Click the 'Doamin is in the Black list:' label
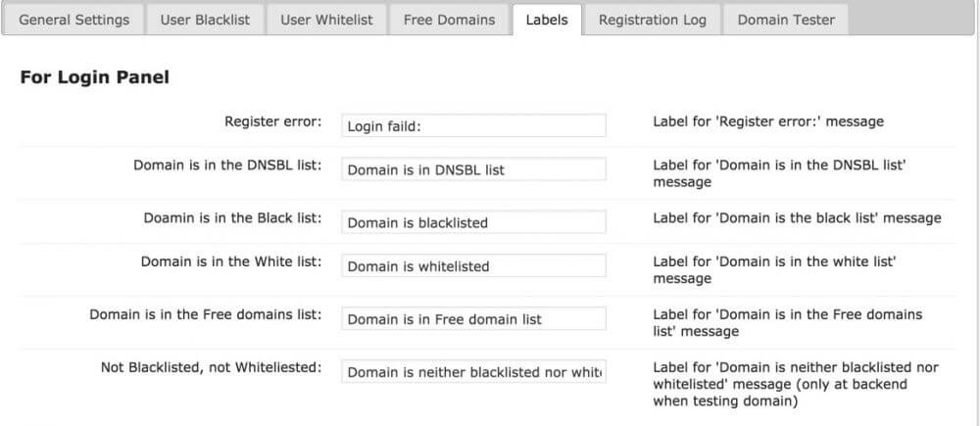 (x=230, y=217)
